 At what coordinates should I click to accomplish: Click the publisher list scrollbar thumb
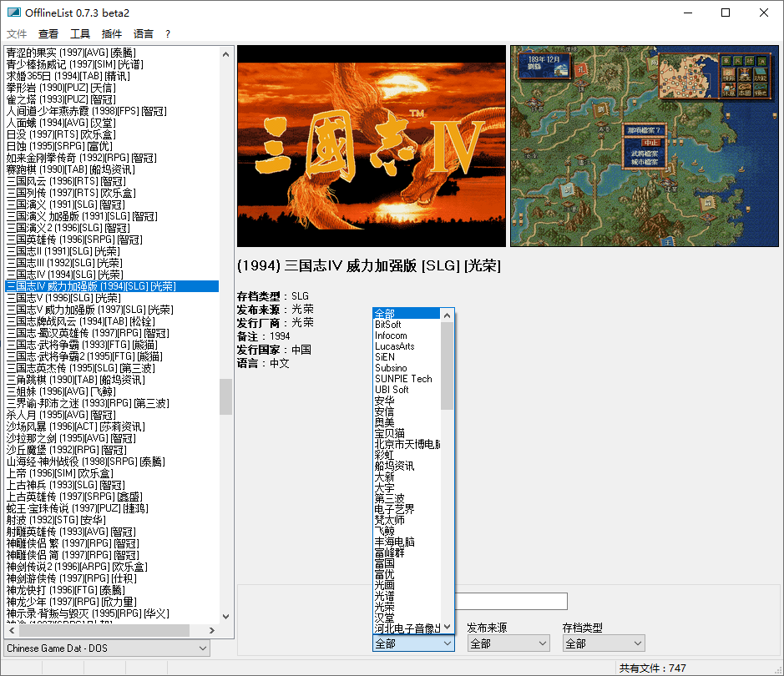click(447, 366)
